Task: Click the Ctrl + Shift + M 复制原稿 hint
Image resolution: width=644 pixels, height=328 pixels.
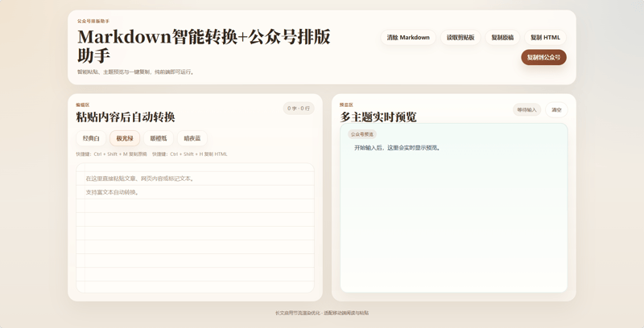Action: tap(111, 154)
